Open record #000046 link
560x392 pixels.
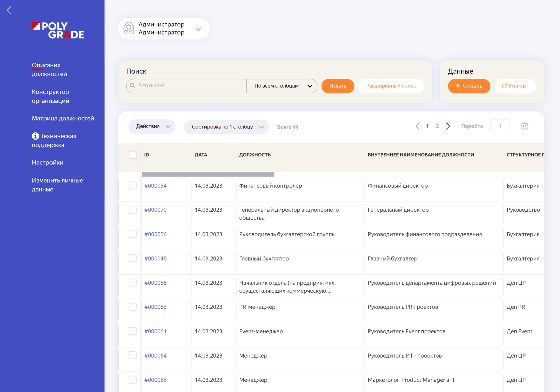[155, 258]
